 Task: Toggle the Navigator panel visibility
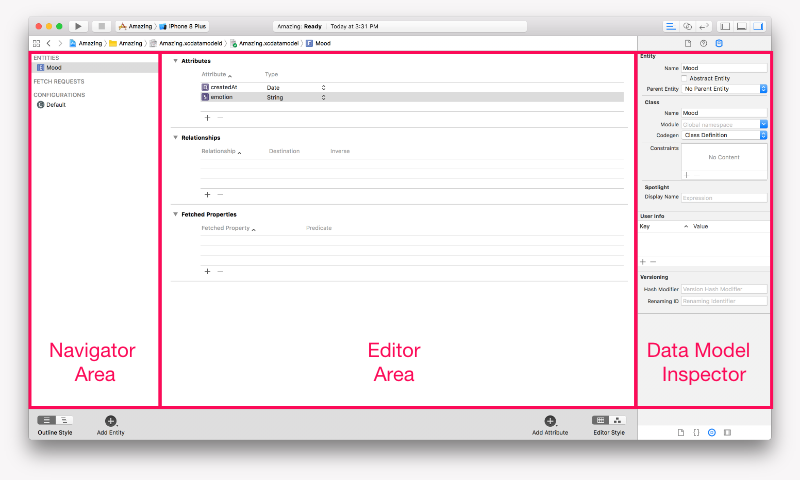(725, 26)
